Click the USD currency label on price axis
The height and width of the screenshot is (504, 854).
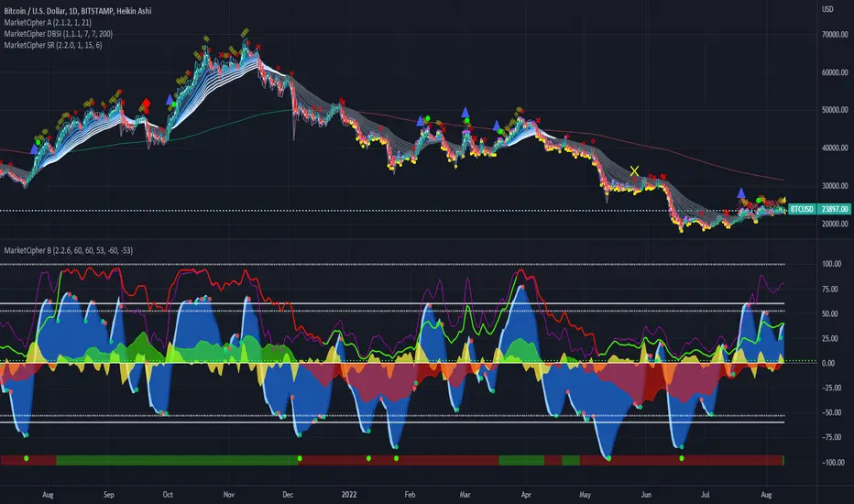pyautogui.click(x=827, y=9)
